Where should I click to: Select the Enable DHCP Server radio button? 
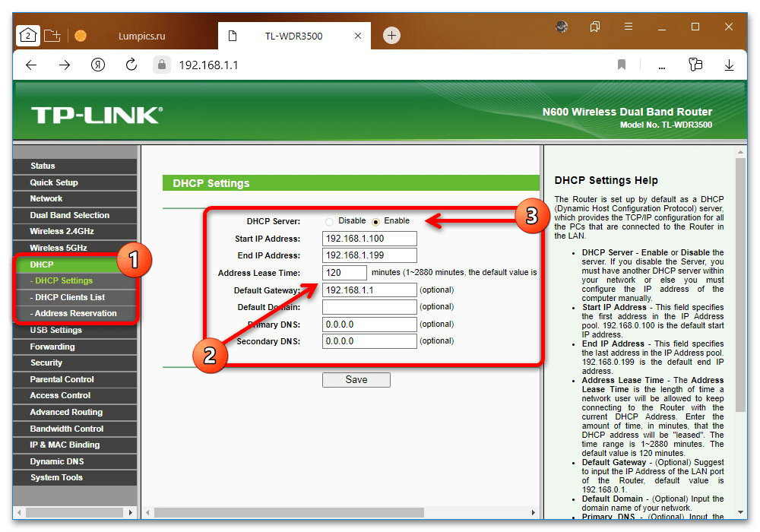[375, 221]
